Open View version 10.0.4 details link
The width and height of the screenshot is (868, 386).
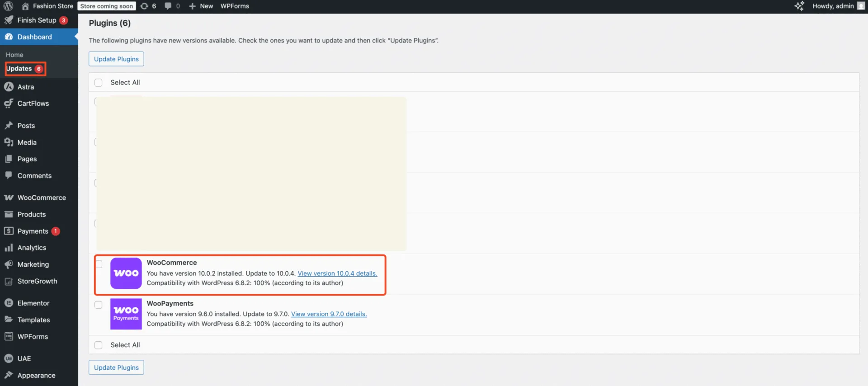pyautogui.click(x=337, y=273)
